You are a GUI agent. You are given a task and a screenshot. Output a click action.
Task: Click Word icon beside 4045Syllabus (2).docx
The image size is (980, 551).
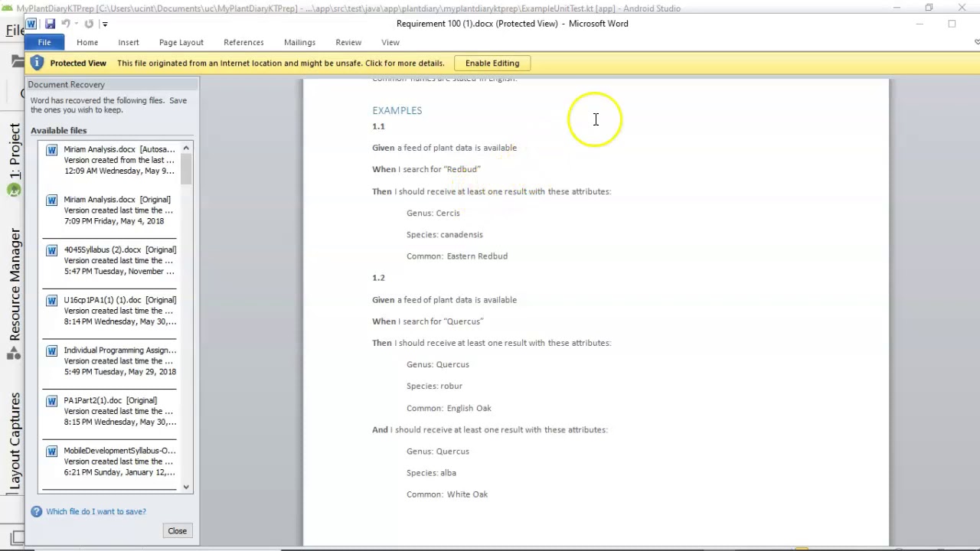(x=51, y=250)
